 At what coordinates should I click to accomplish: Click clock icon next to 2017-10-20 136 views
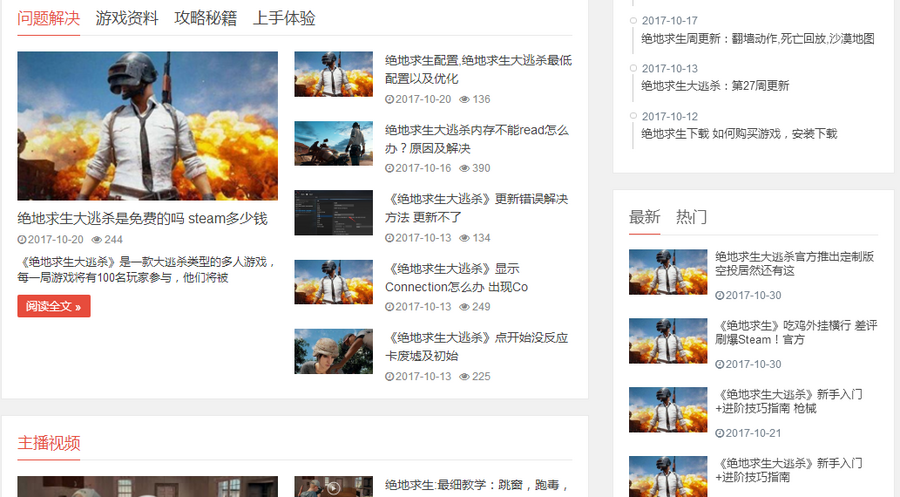[389, 99]
